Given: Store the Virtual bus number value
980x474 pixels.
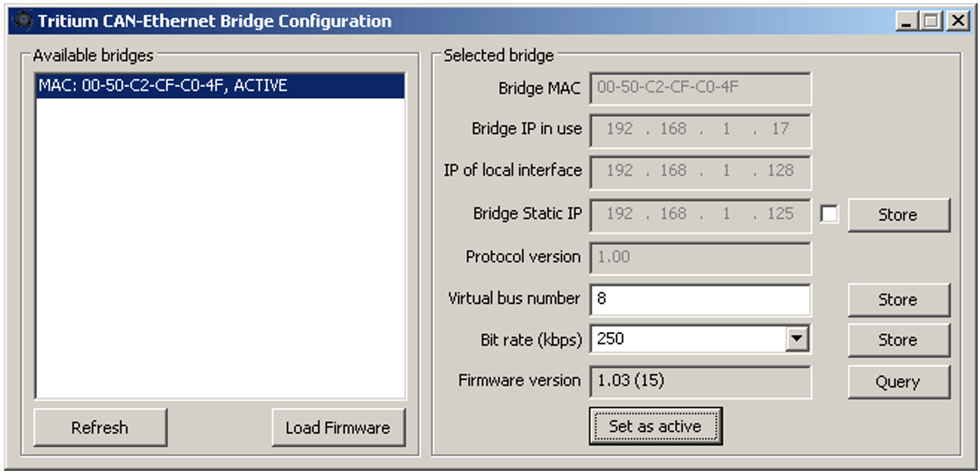Looking at the screenshot, I should pyautogui.click(x=899, y=300).
